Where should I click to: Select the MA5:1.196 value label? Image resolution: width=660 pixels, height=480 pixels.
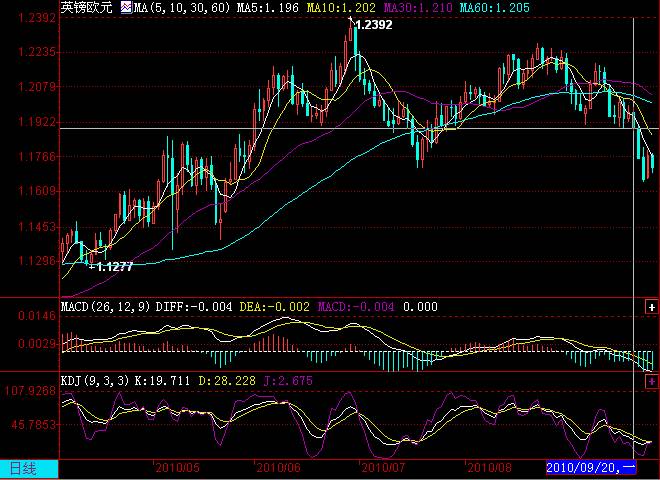[x=268, y=8]
